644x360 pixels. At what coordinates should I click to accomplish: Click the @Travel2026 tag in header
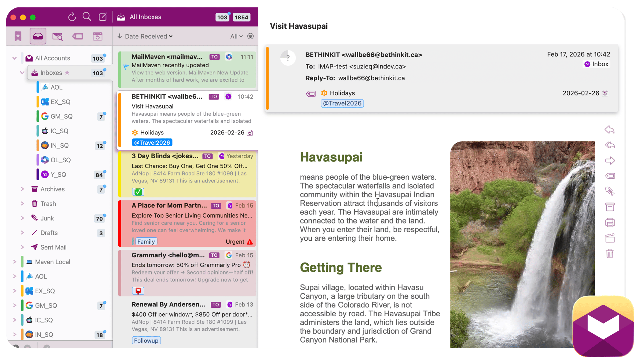(x=342, y=103)
